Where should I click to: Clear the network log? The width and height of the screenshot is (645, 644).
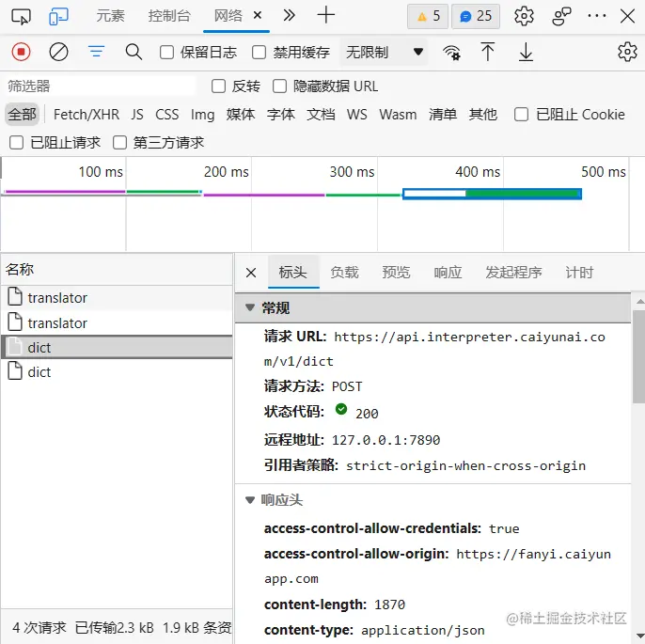pyautogui.click(x=58, y=53)
